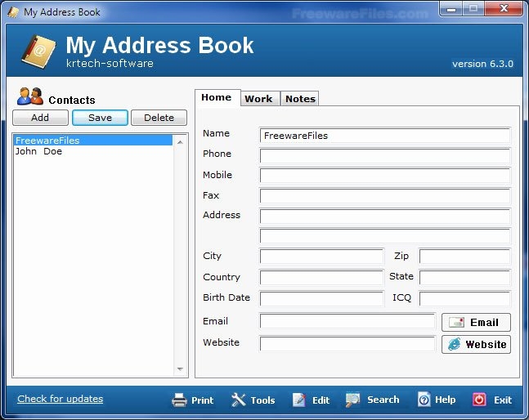This screenshot has height=420, width=529.
Task: Click the Email envelope button
Action: (x=476, y=322)
